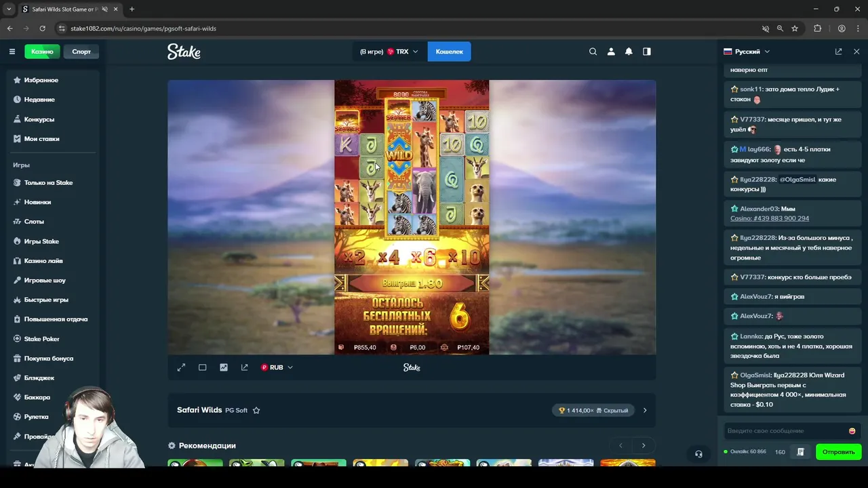The image size is (868, 488).
Task: Open a new browser tab
Action: point(132,9)
